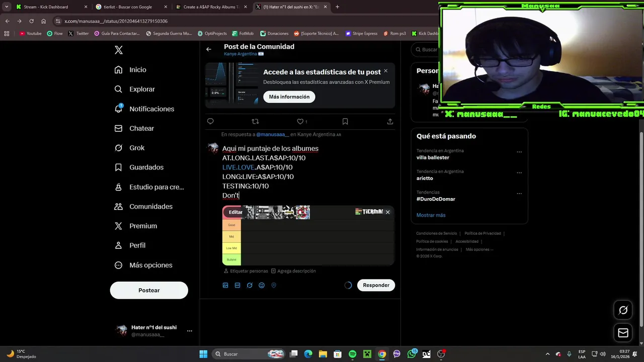
Task: Open floating Grok button
Action: [623, 310]
